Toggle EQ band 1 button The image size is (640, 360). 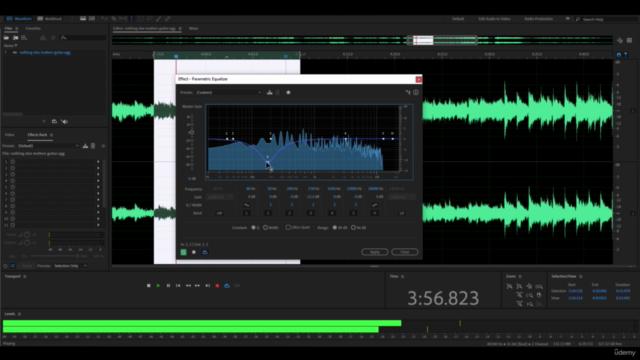268,213
